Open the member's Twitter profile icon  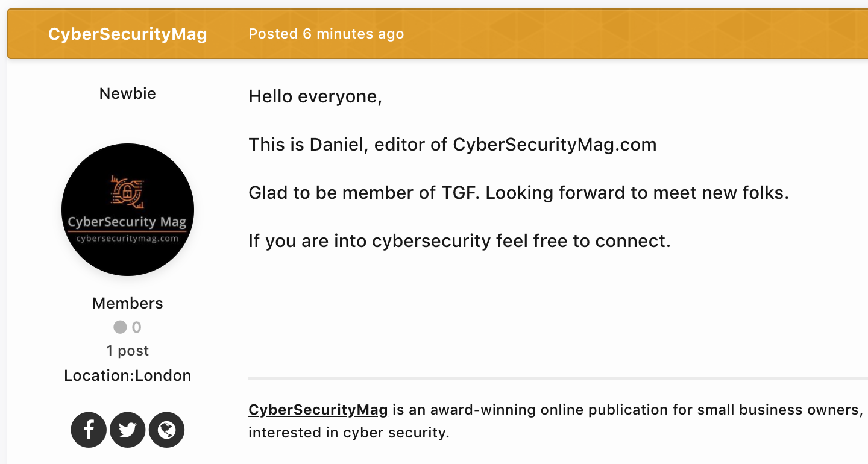128,430
